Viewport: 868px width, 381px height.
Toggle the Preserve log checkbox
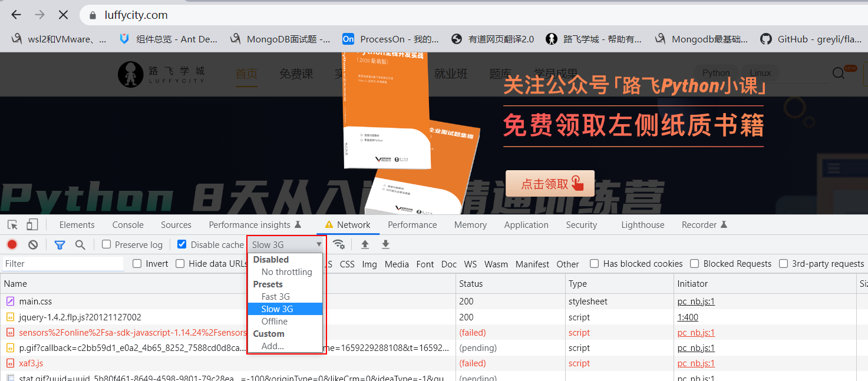click(106, 244)
